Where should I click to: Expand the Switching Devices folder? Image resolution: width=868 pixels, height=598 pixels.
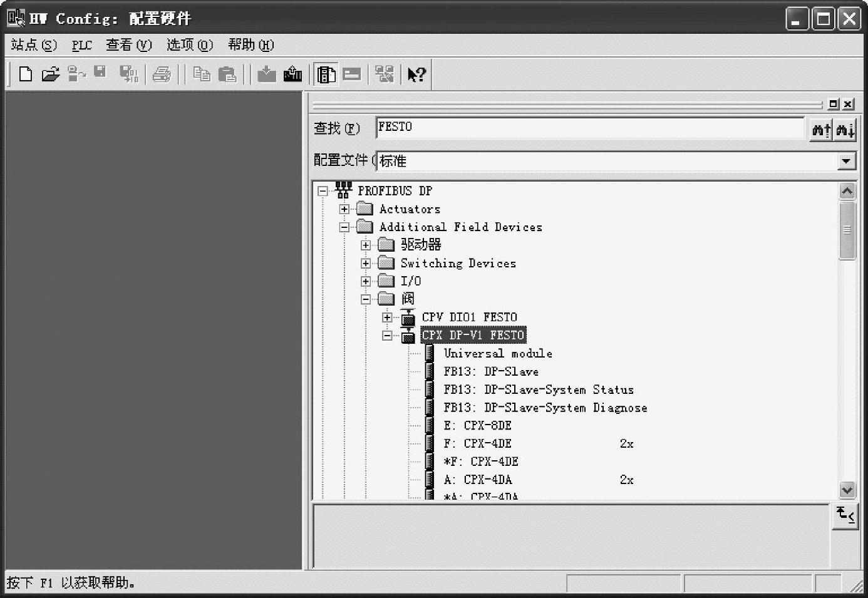[366, 263]
